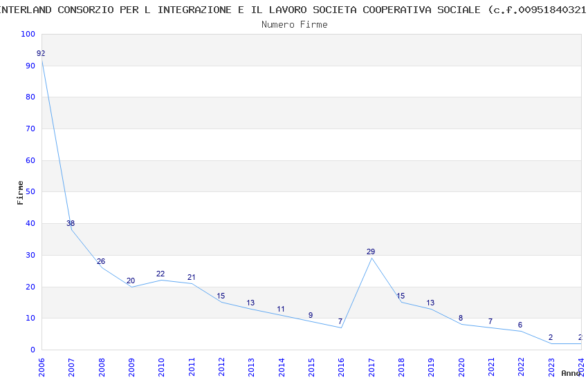Select the 2009 year label on x-axis
The image size is (588, 380).
131,368
